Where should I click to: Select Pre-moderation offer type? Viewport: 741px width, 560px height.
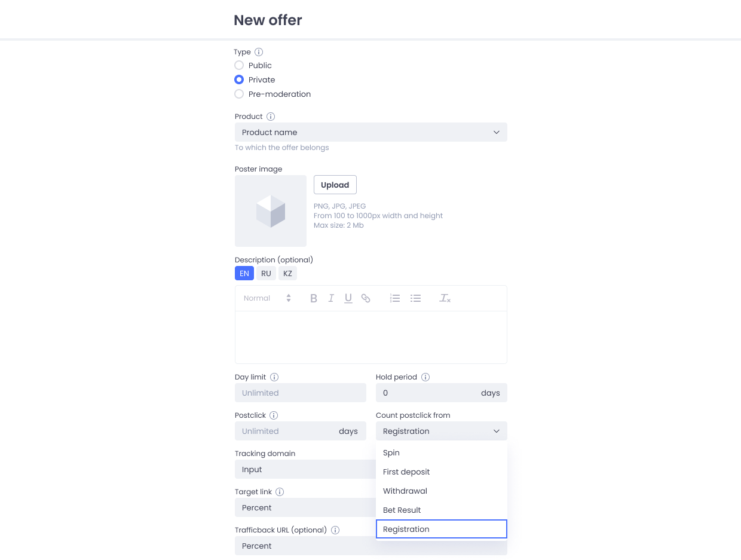pos(239,94)
